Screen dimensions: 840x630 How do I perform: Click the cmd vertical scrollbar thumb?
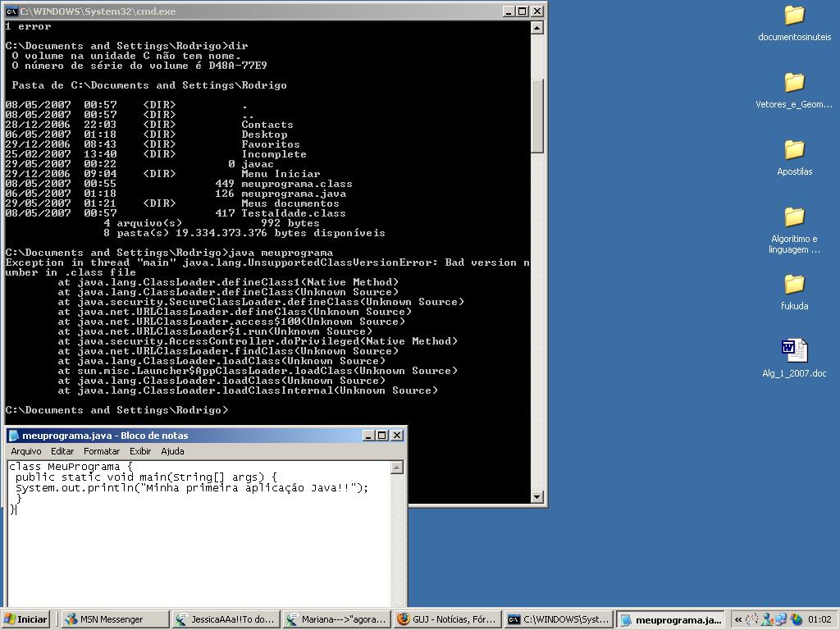(537, 116)
